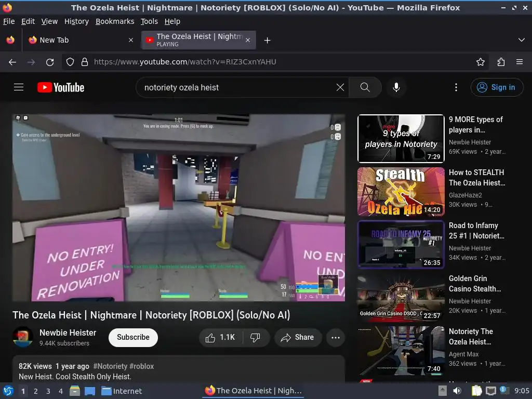Open tracking protection shield icon

click(70, 62)
